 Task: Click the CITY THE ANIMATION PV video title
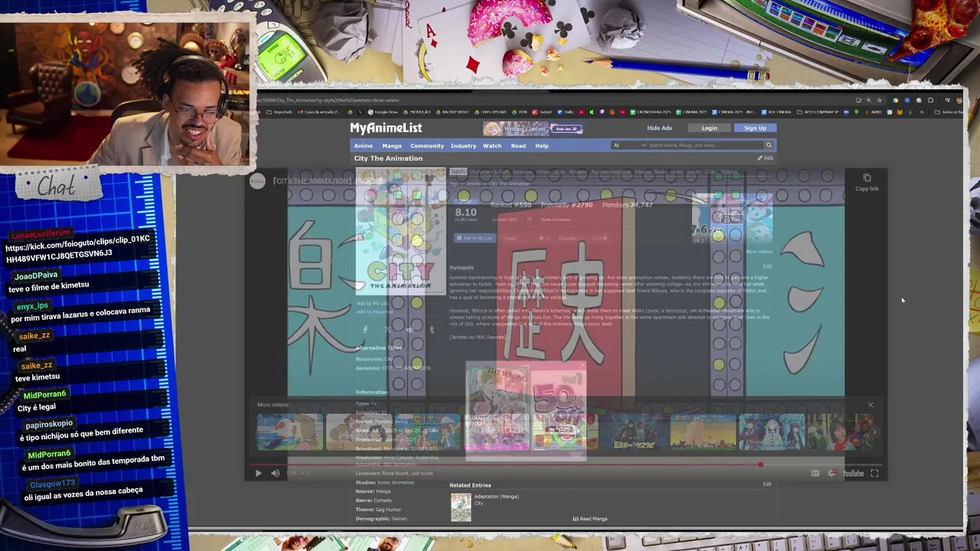327,181
